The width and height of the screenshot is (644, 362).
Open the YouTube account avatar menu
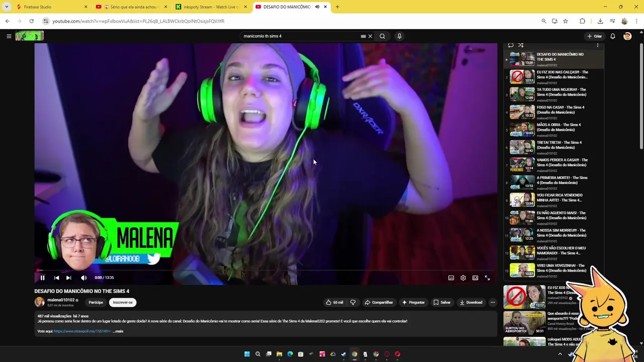tap(627, 36)
